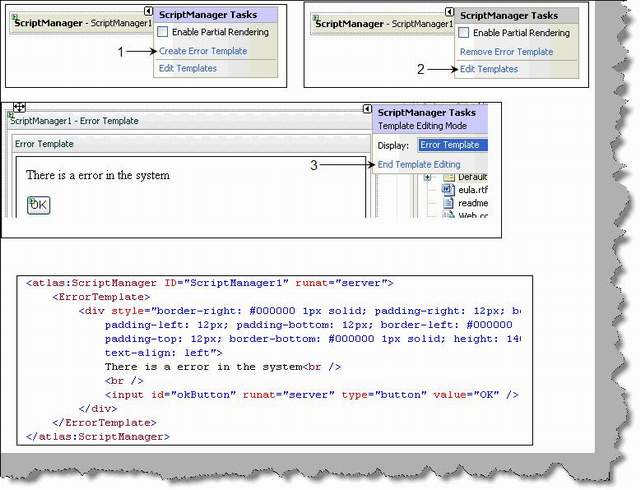640x490 pixels.
Task: Click the closing /div tag in code
Action: (98, 408)
